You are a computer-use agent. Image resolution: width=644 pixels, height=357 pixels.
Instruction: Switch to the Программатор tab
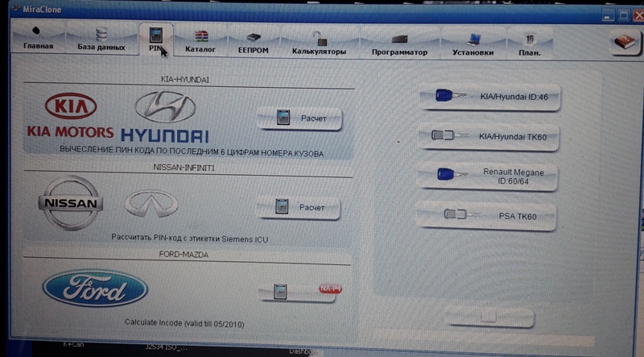[x=399, y=44]
